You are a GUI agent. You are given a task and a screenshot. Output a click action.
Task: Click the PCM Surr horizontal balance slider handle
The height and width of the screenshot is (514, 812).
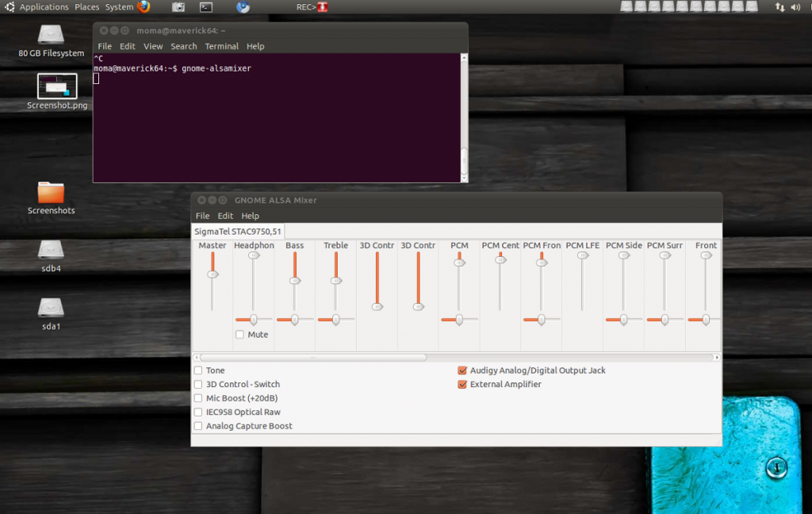click(665, 320)
